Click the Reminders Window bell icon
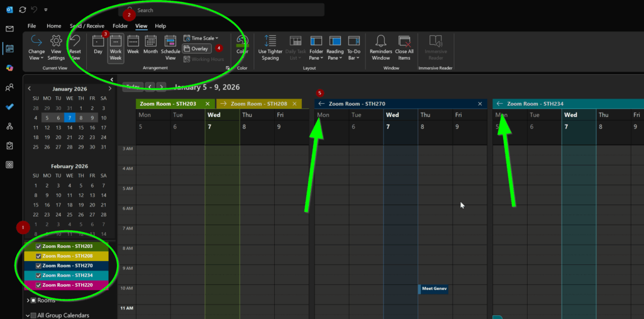644x319 pixels. tap(380, 42)
